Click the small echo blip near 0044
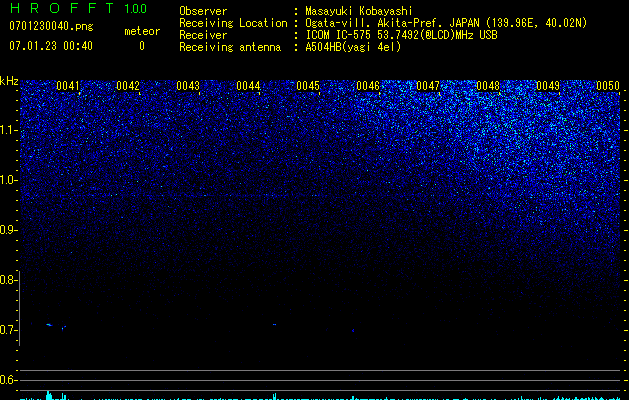 (274, 324)
